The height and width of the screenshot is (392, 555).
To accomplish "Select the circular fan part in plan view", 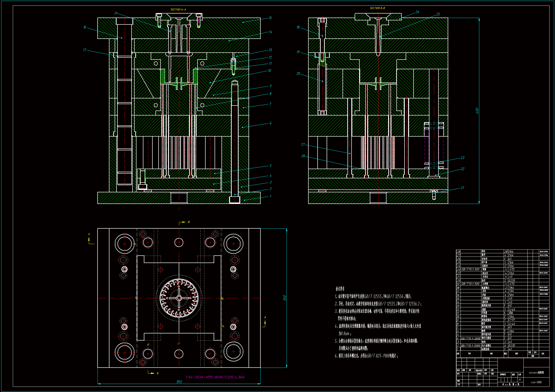I will click(x=179, y=298).
